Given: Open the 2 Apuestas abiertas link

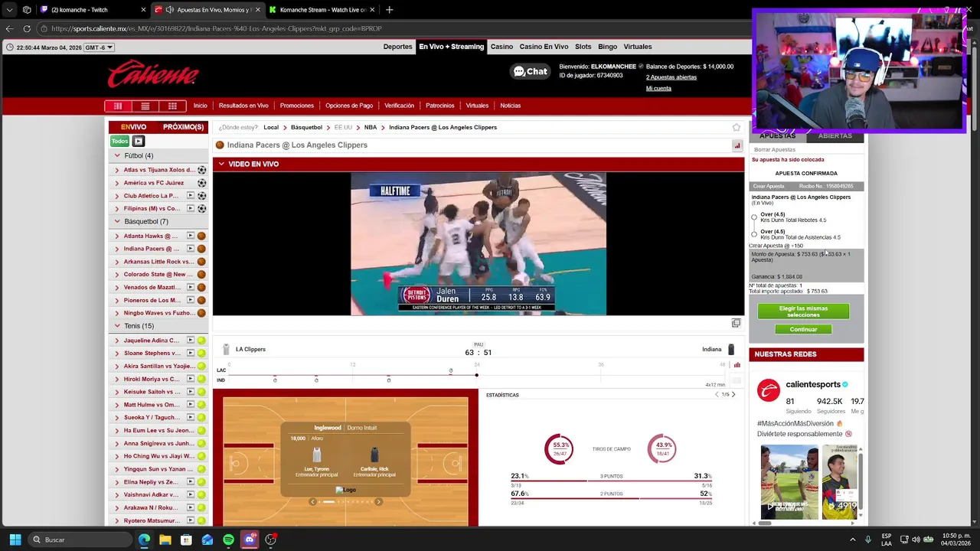Looking at the screenshot, I should coord(671,77).
